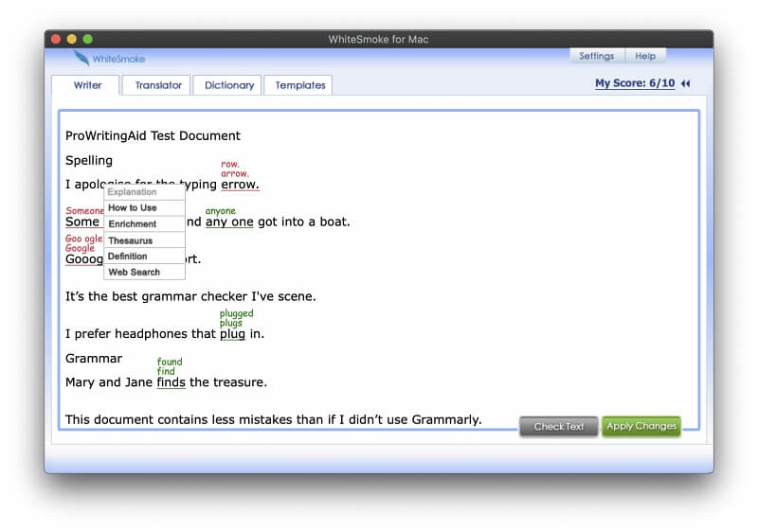Switch to the Writer tab

(x=87, y=85)
